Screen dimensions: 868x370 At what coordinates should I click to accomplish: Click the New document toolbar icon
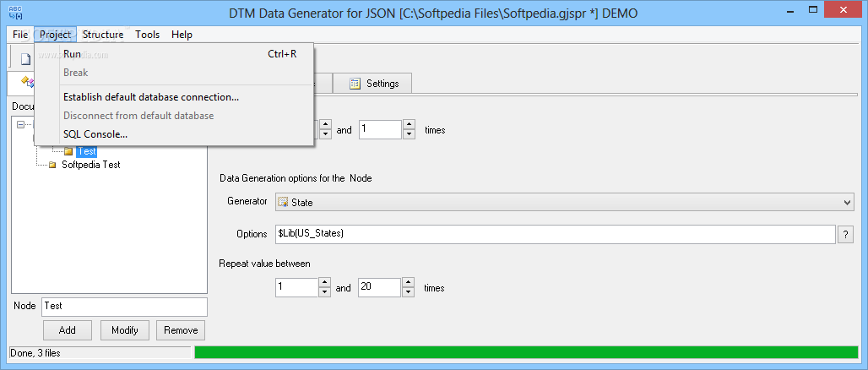click(25, 59)
